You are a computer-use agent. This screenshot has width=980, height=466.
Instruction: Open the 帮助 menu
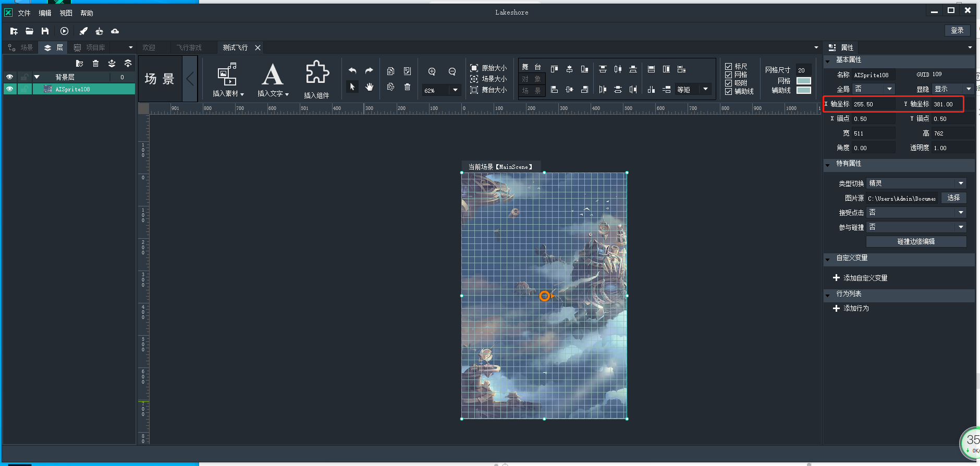(87, 13)
